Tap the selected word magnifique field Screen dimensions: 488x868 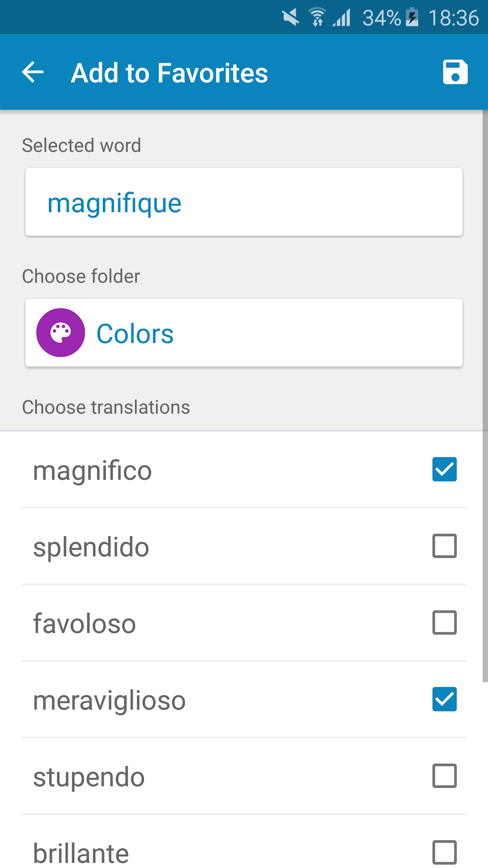(x=244, y=202)
